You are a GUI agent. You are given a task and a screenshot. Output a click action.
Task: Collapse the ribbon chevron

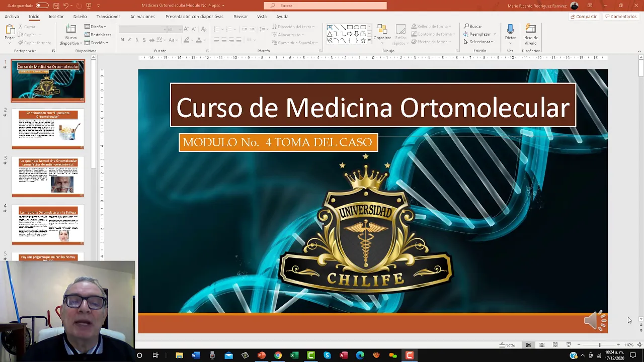(x=639, y=51)
